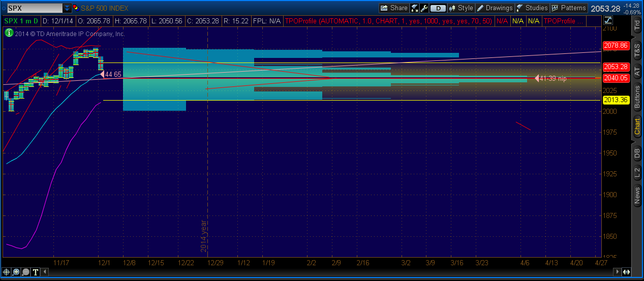Open the Patterns menu
The image size is (644, 281).
point(569,8)
